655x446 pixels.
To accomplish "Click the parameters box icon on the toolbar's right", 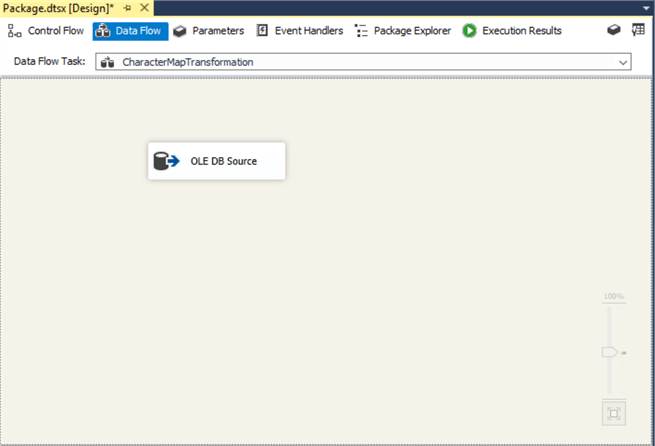I will pyautogui.click(x=614, y=30).
